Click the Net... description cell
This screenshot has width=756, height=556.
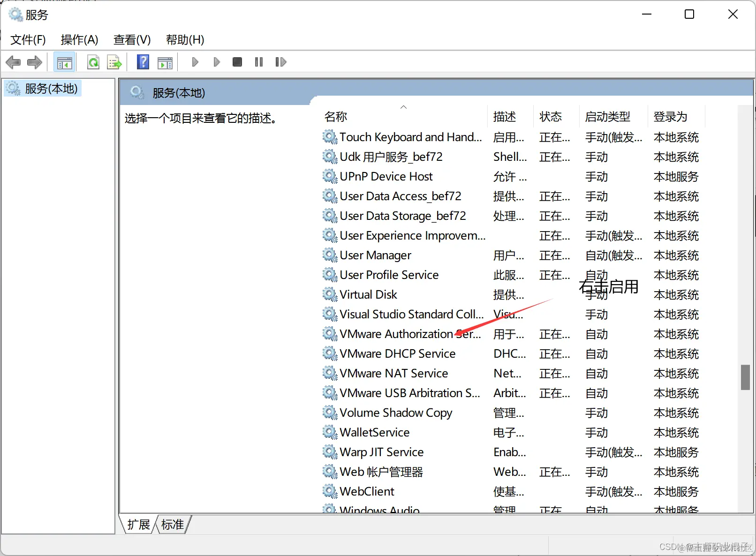pos(507,373)
